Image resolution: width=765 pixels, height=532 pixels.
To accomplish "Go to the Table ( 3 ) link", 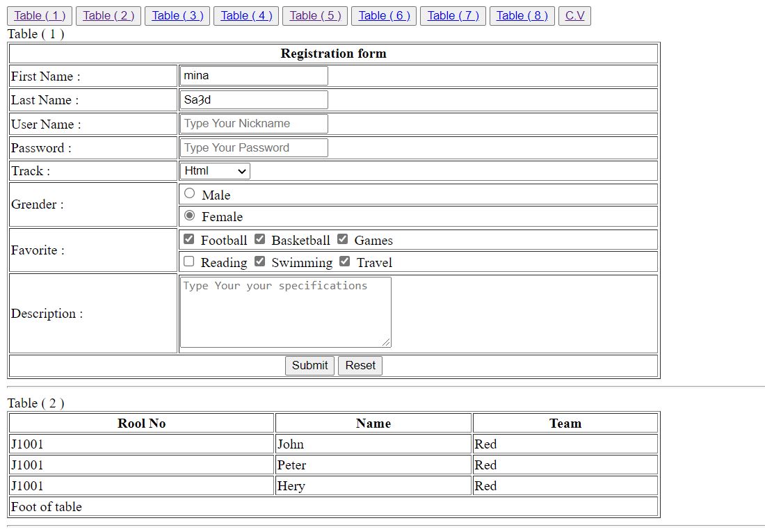I will click(177, 16).
